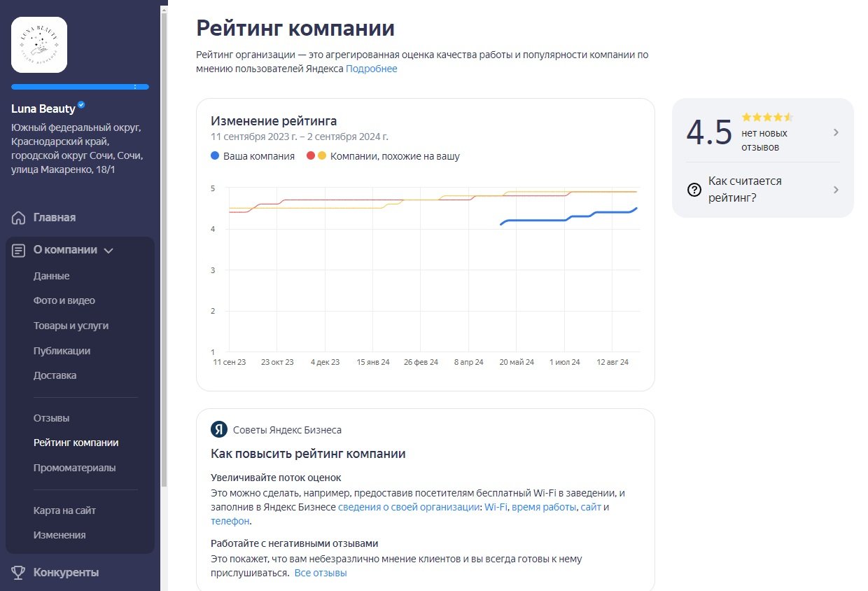Select Доставка sidebar item
This screenshot has height=591, width=868.
coord(55,375)
